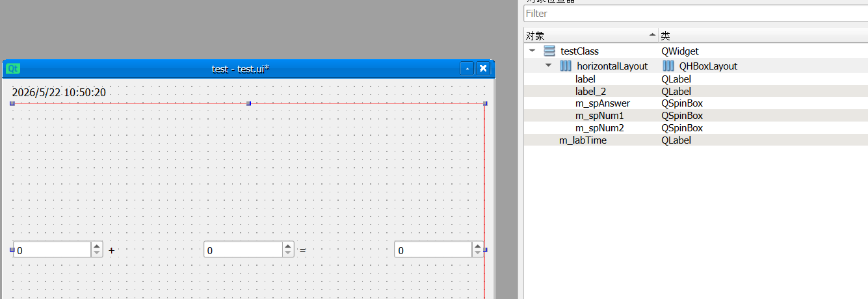Screen dimensions: 868x299
Task: Click the horizontalLayout layout icon in tree
Action: (566, 66)
